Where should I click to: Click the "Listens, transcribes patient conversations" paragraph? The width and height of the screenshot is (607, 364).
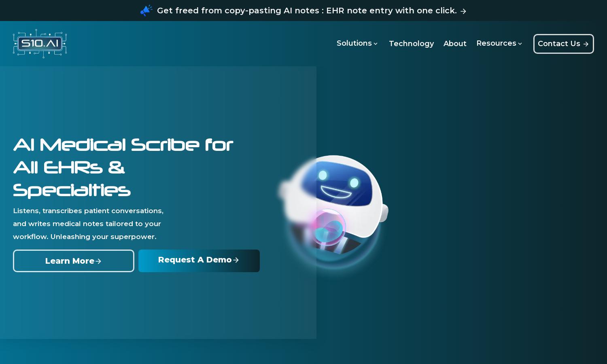(x=88, y=224)
